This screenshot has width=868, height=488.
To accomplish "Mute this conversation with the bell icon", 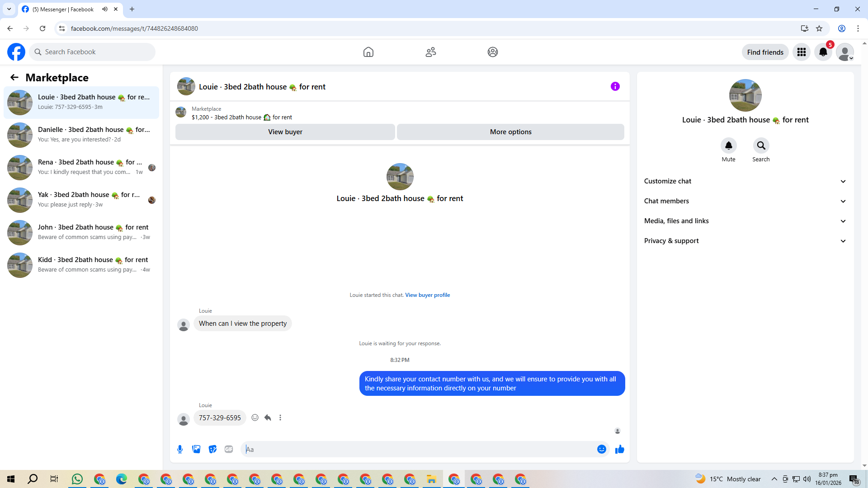I will click(728, 145).
